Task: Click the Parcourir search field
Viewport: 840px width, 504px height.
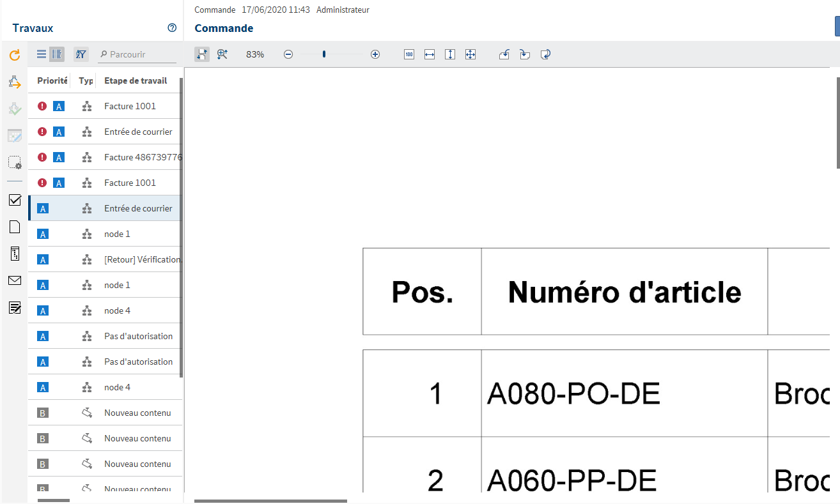Action: 141,54
